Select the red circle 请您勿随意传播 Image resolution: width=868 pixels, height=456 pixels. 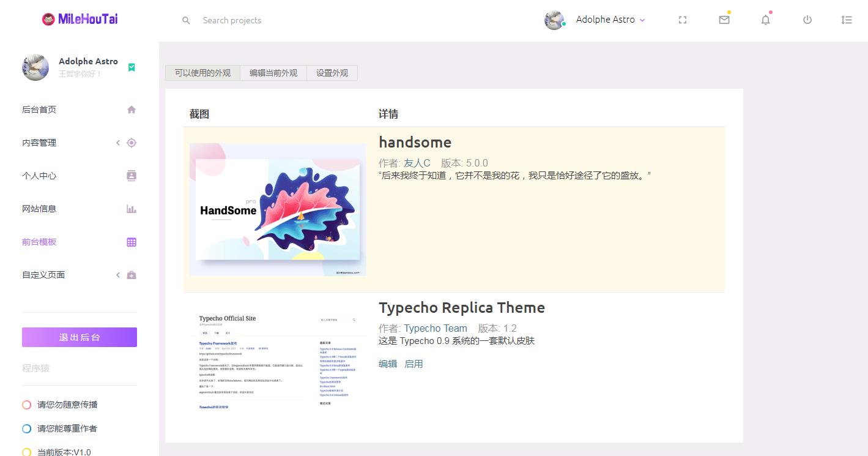[x=26, y=405]
